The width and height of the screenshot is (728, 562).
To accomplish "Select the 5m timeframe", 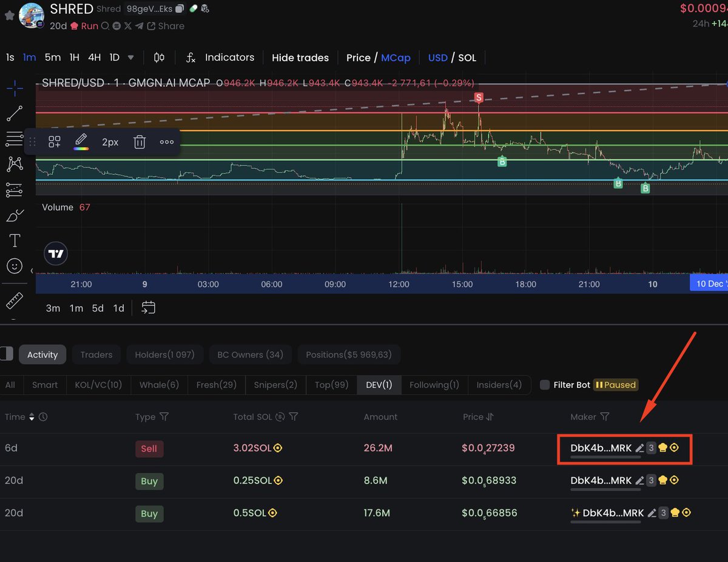I will (53, 58).
